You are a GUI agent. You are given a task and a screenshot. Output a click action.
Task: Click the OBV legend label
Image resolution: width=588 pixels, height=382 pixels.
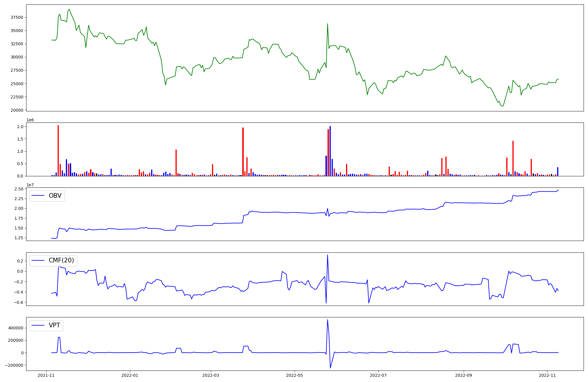pyautogui.click(x=55, y=196)
